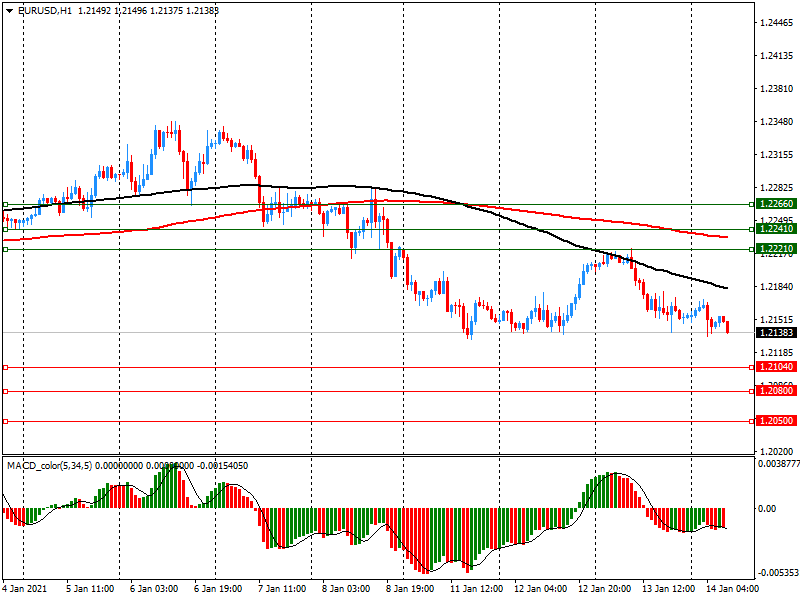The image size is (800, 600).
Task: Click the 4 Jan 2021 date label
Action: coord(27,589)
